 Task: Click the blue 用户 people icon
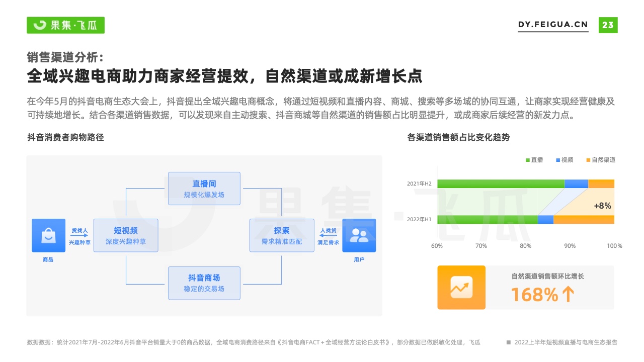coord(359,235)
